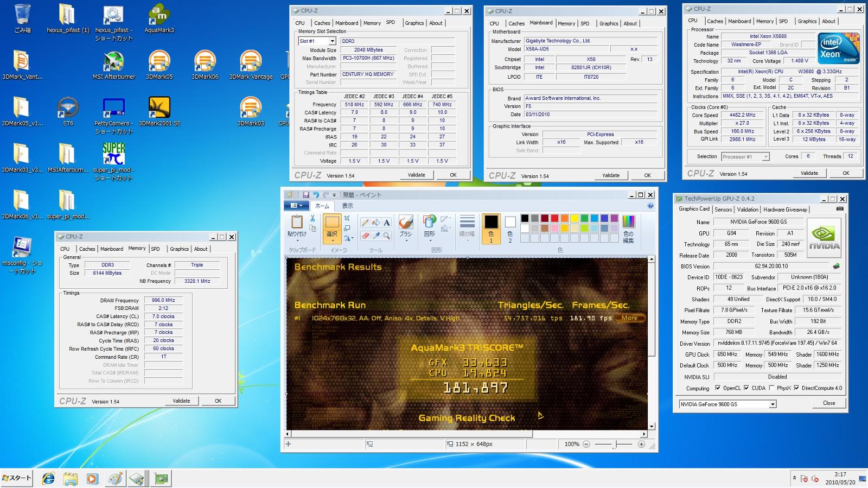Click the Copy icon in Paint clipboard group
Viewport: 868px width, 488px height.
click(312, 229)
